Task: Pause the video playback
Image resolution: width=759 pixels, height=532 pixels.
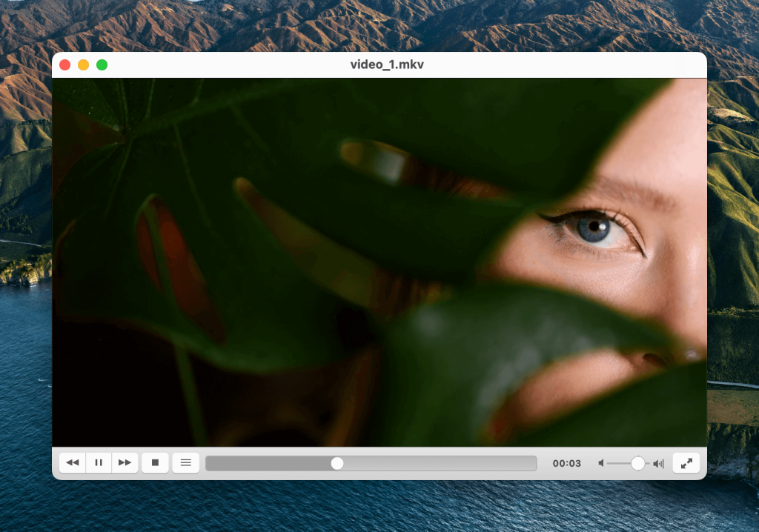Action: [99, 463]
